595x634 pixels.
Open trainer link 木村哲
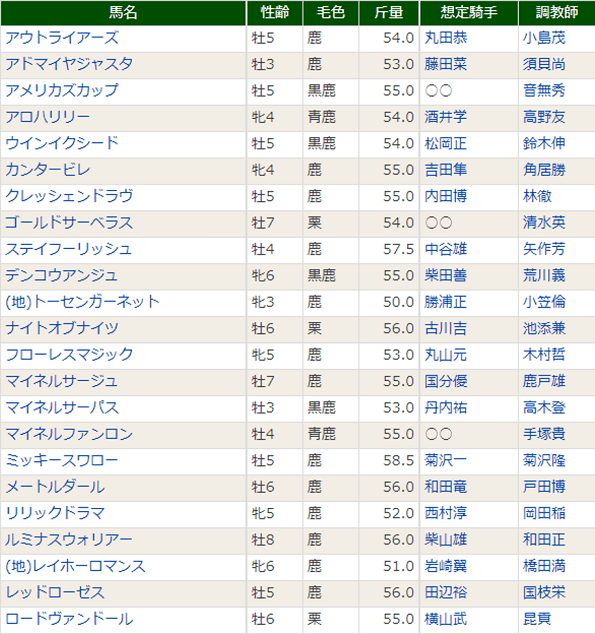tap(544, 355)
